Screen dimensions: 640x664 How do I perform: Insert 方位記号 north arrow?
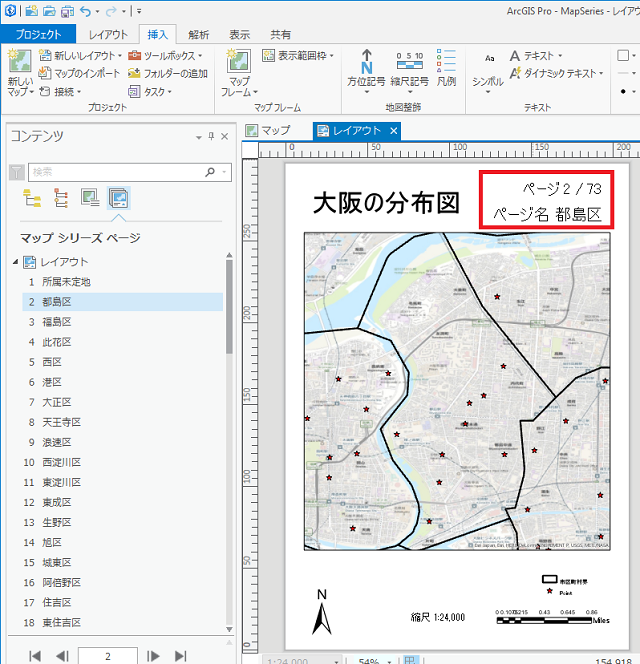pyautogui.click(x=366, y=71)
